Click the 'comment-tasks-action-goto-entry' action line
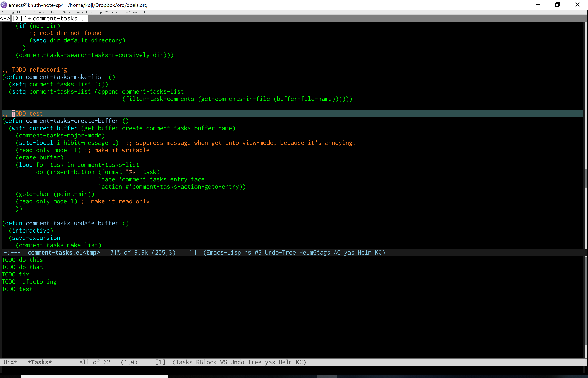 click(x=172, y=187)
